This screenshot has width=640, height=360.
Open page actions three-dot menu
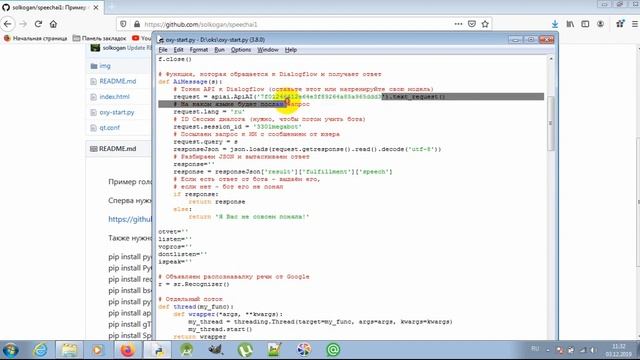click(x=458, y=24)
